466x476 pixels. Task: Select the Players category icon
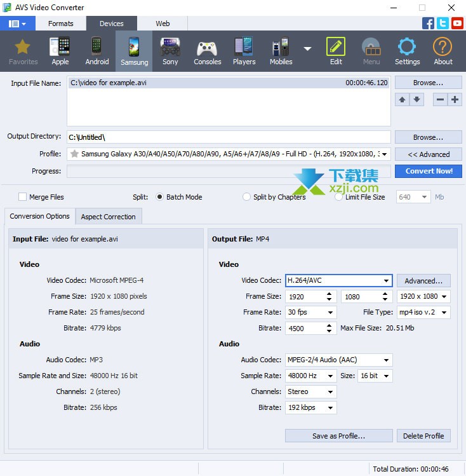click(244, 51)
